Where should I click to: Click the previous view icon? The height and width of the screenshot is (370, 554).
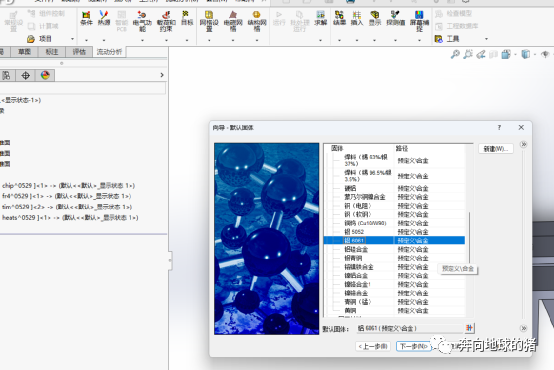click(x=481, y=54)
